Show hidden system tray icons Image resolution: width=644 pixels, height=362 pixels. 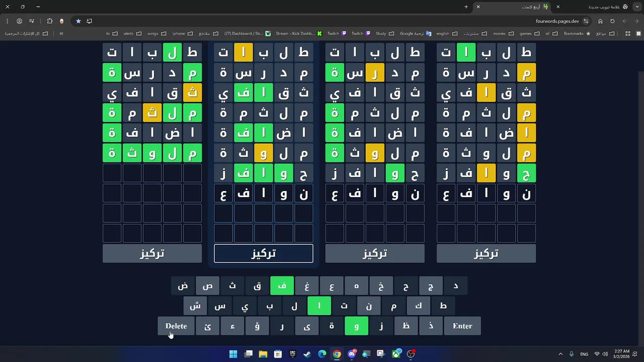(560, 354)
